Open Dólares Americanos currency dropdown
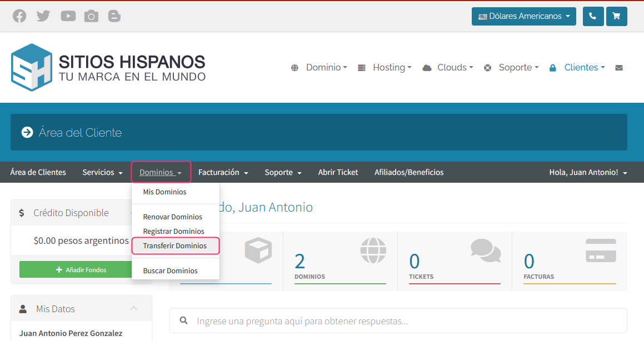Screen dimensions: 644x341 click(x=523, y=16)
